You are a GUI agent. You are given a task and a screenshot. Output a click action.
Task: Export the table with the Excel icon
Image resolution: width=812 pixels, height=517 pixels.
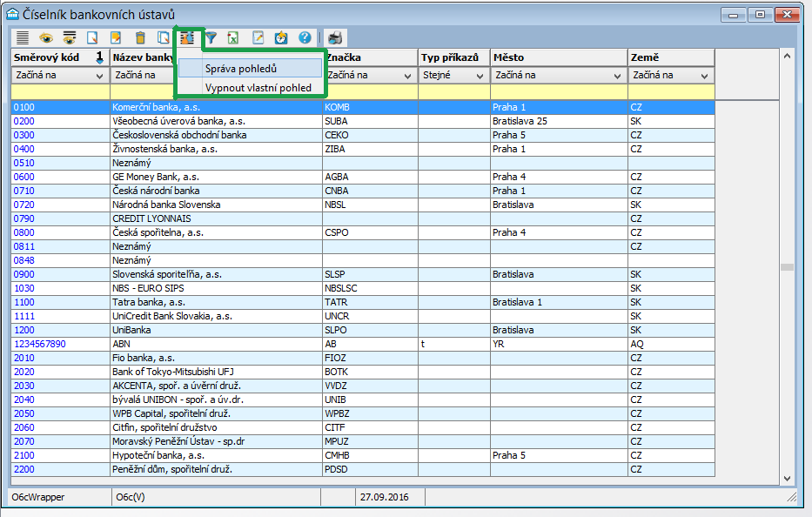tap(234, 37)
